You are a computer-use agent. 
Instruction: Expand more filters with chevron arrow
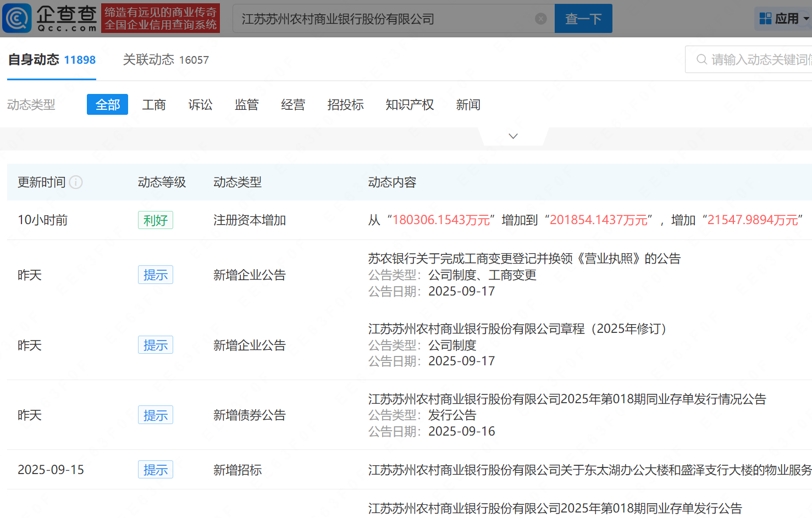[513, 136]
